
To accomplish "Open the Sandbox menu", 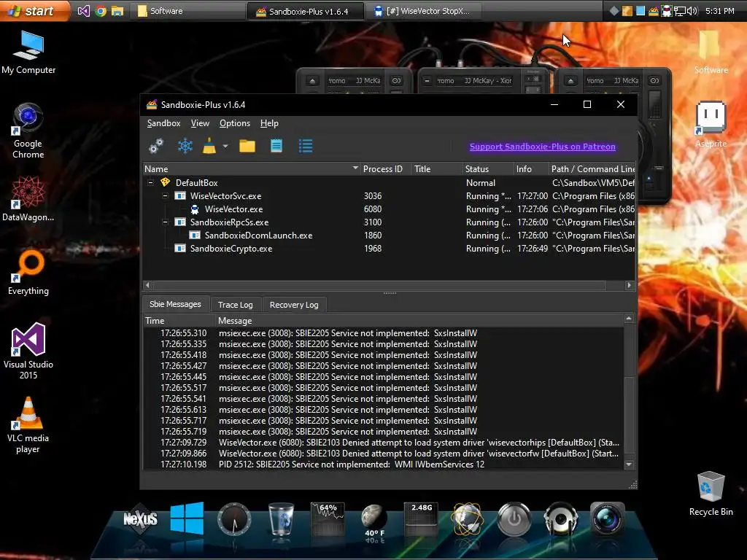I will (x=163, y=123).
